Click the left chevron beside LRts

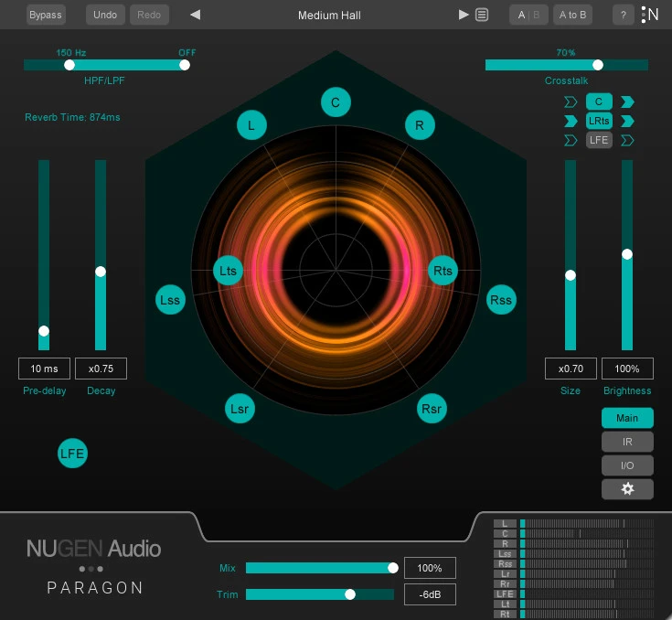coord(571,121)
